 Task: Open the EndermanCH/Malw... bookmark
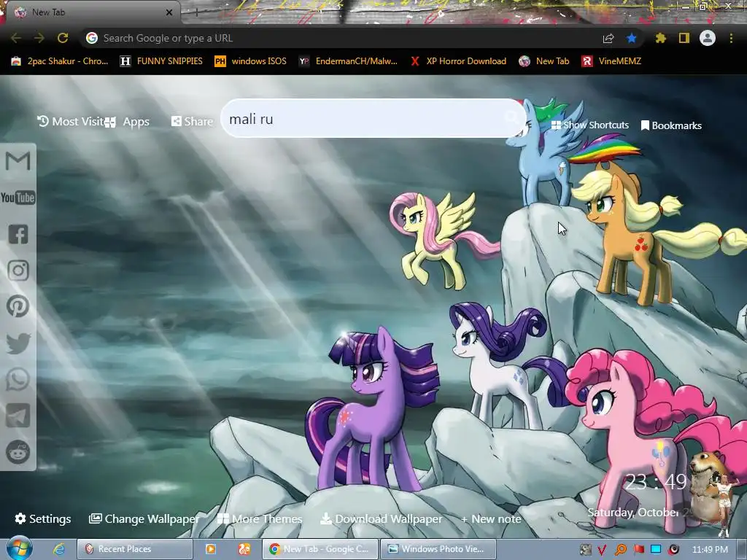coord(348,61)
